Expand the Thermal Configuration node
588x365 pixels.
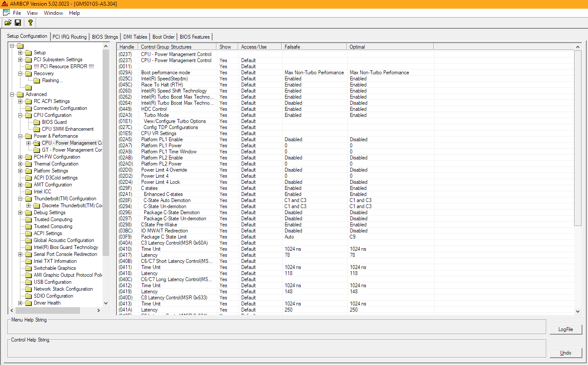pos(20,164)
